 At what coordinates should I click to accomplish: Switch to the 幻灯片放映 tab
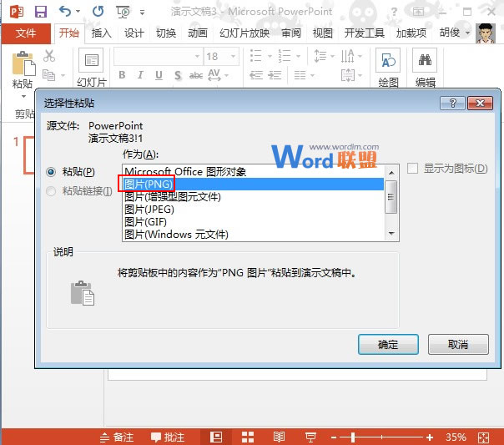point(244,33)
